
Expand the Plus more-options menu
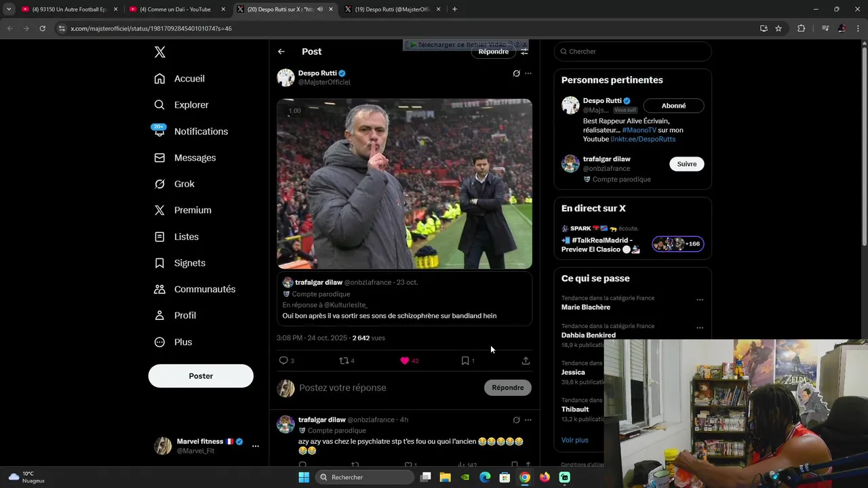coord(173,342)
